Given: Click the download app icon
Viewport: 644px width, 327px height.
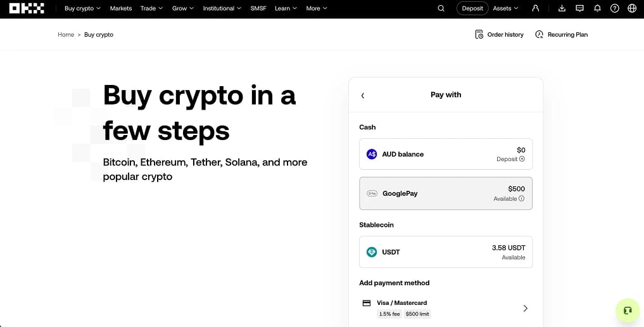Looking at the screenshot, I should [x=562, y=8].
